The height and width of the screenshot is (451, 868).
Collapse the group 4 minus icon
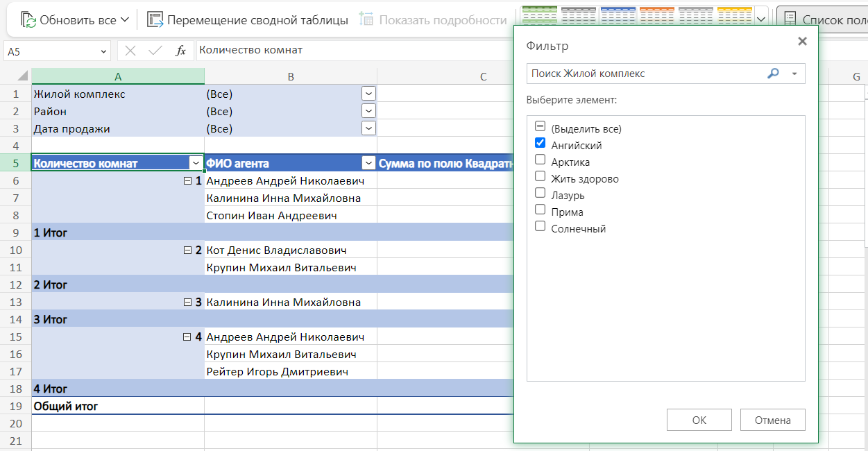187,337
